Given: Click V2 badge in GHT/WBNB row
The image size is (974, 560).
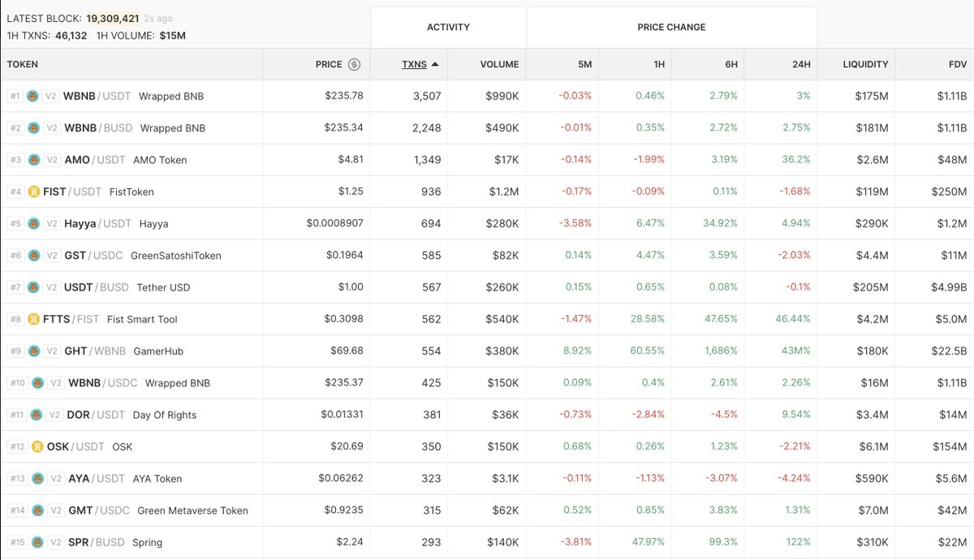Looking at the screenshot, I should point(51,351).
